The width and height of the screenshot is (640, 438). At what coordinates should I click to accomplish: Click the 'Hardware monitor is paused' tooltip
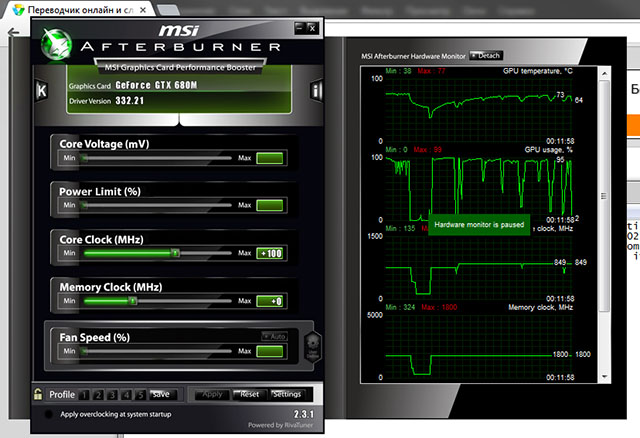click(x=479, y=225)
